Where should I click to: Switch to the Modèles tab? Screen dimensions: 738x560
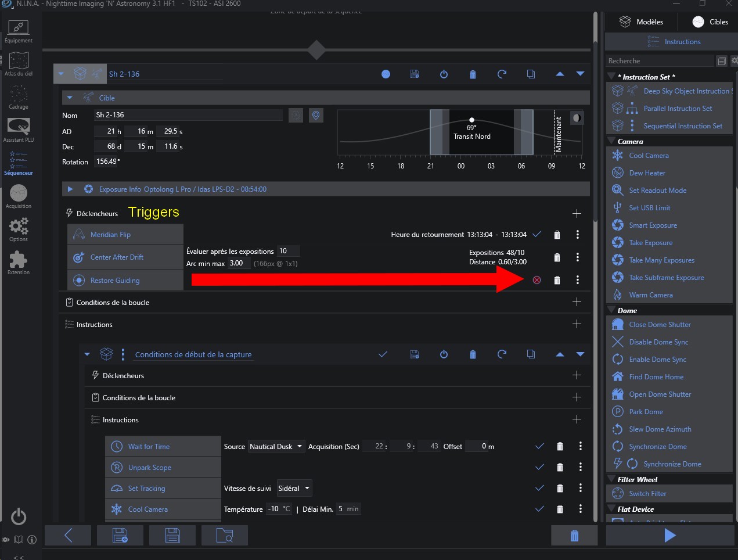641,22
